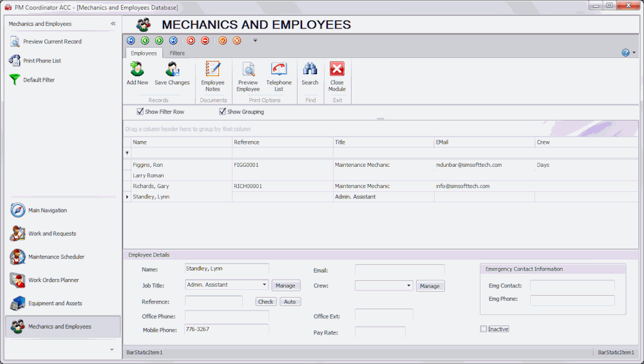Uncheck the Show Grouping checkbox
Image resolution: width=644 pixels, height=364 pixels.
click(222, 111)
